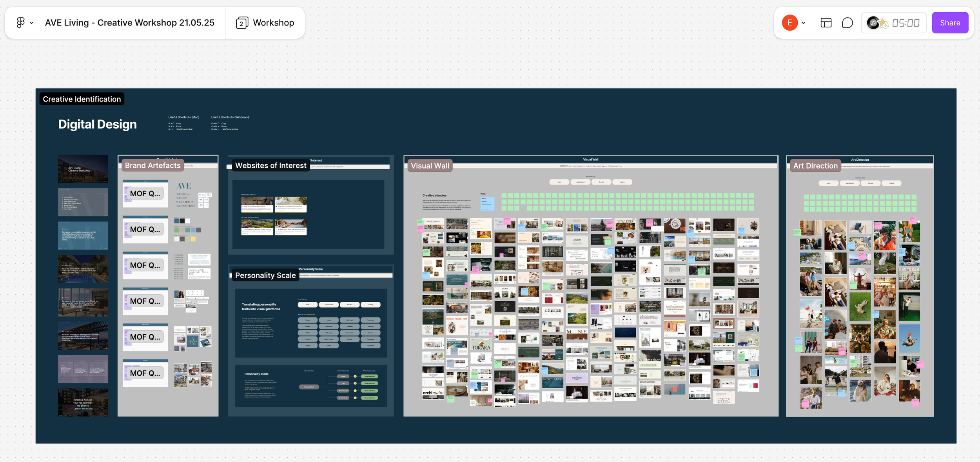Click the music vinyl record icon
Screen dimensions: 980x462
pos(873,23)
